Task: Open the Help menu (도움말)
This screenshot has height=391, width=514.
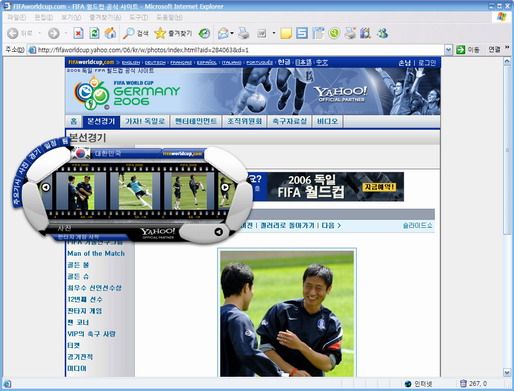Action: click(x=169, y=17)
